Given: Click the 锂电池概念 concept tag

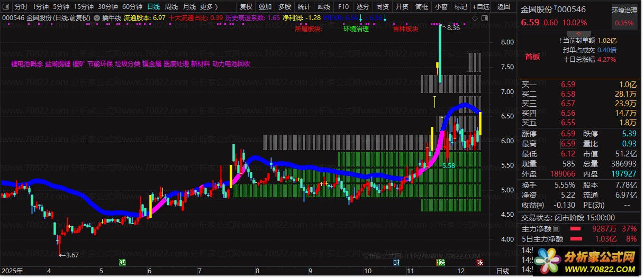Looking at the screenshot, I should tap(27, 63).
